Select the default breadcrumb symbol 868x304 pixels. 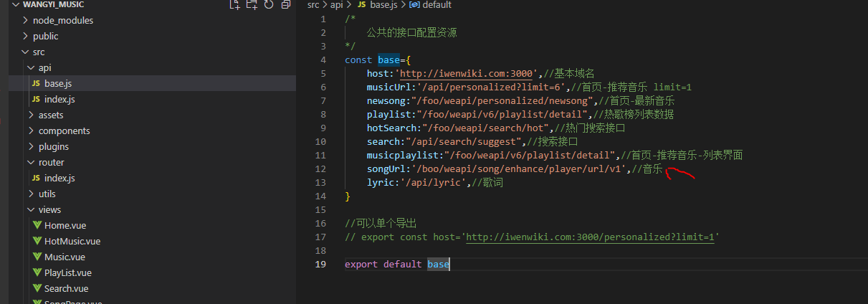pos(437,5)
